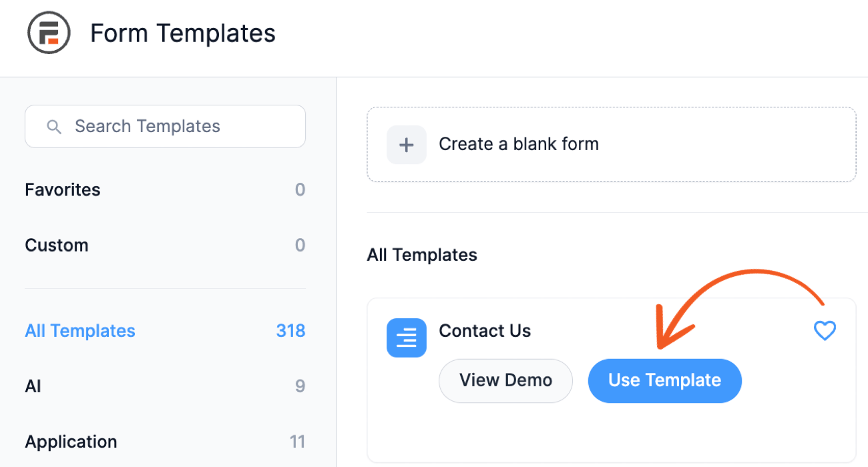Select All Templates in the sidebar
Viewport: 868px width, 467px height.
tap(80, 331)
